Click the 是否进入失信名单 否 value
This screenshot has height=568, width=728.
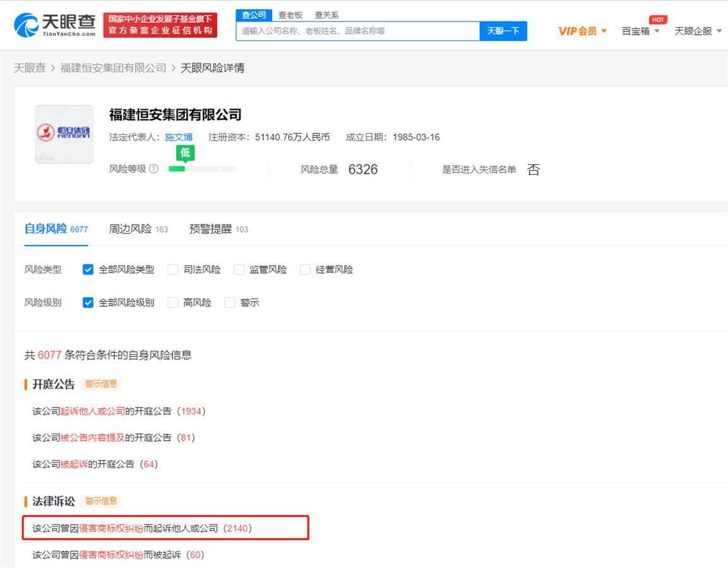(534, 169)
